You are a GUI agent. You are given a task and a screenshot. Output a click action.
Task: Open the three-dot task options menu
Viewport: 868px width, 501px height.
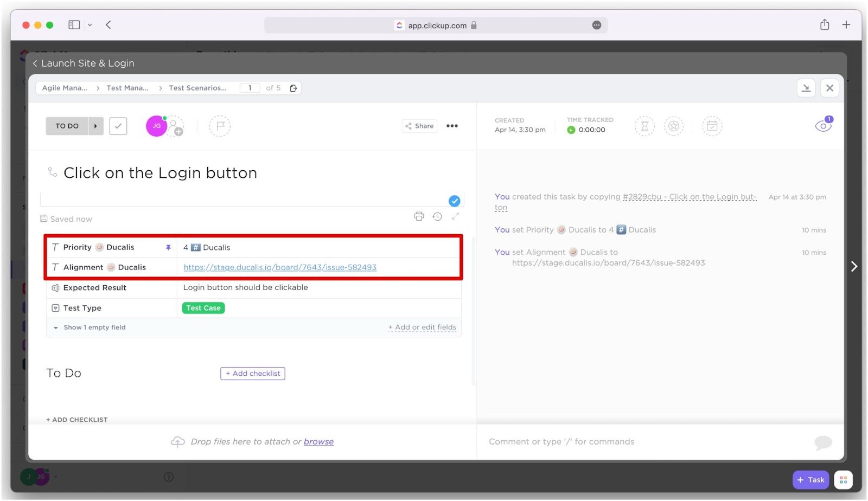[452, 126]
